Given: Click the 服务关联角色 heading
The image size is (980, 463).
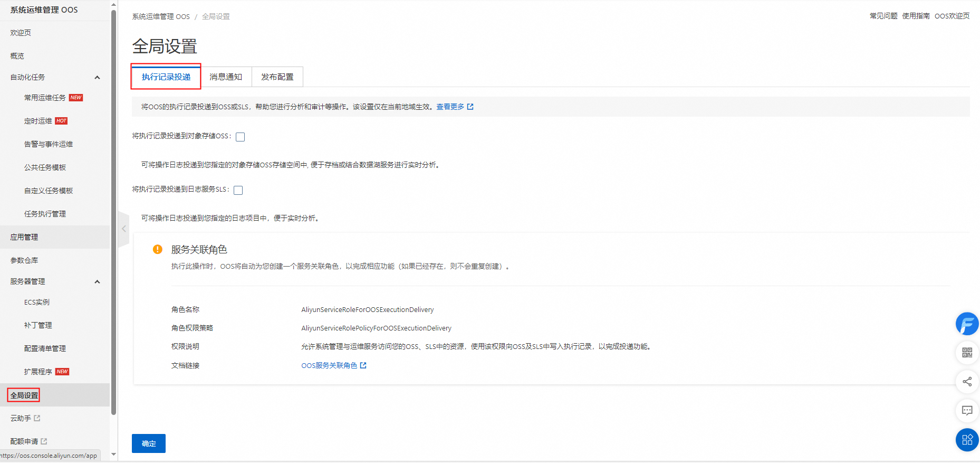Looking at the screenshot, I should [x=199, y=249].
